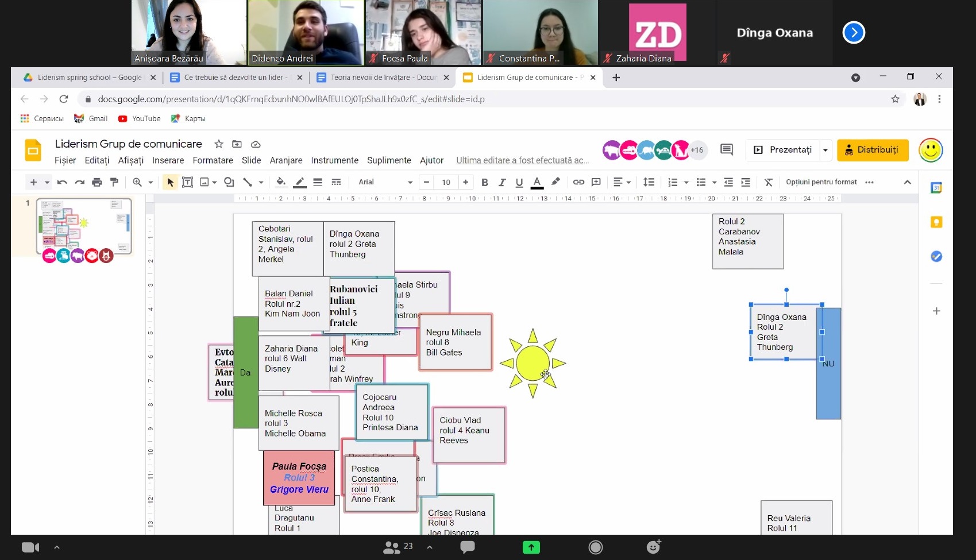Open line type dropdown arrow
976x560 pixels.
tap(261, 183)
